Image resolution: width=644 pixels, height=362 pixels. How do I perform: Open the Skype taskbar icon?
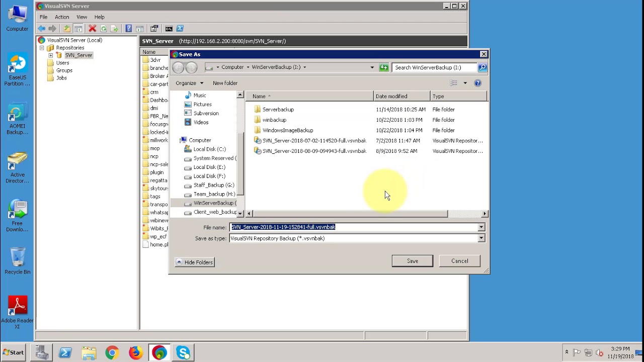183,352
